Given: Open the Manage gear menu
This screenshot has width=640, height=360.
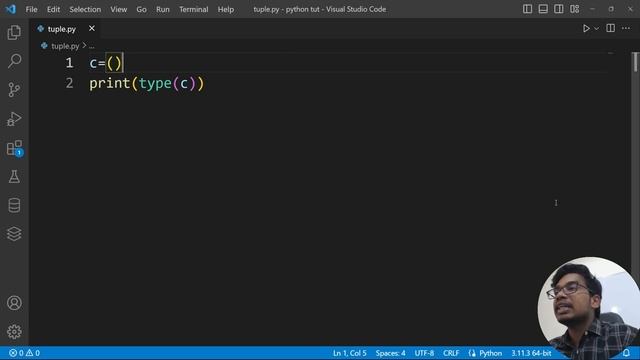Looking at the screenshot, I should pyautogui.click(x=14, y=331).
